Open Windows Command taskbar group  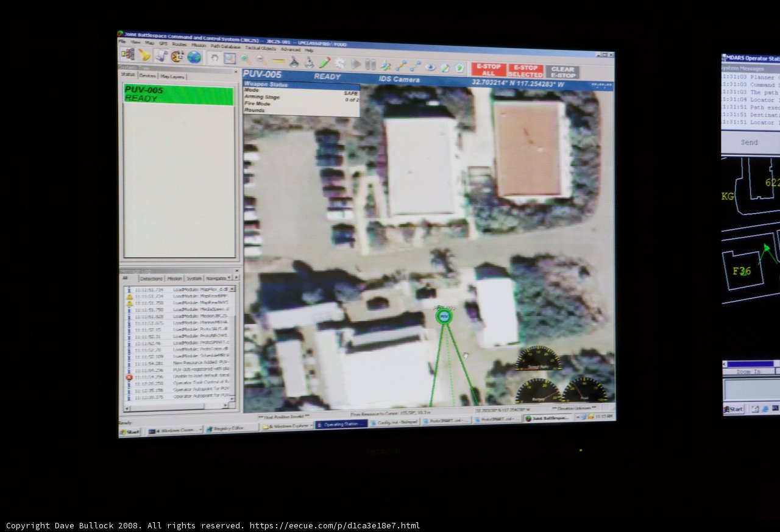(174, 430)
